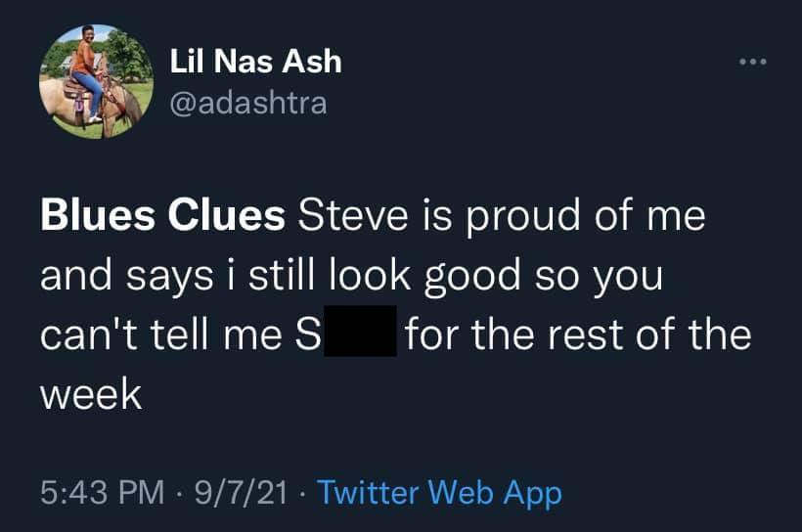The height and width of the screenshot is (532, 802).
Task: Click the @adashtra handle
Action: [x=248, y=103]
